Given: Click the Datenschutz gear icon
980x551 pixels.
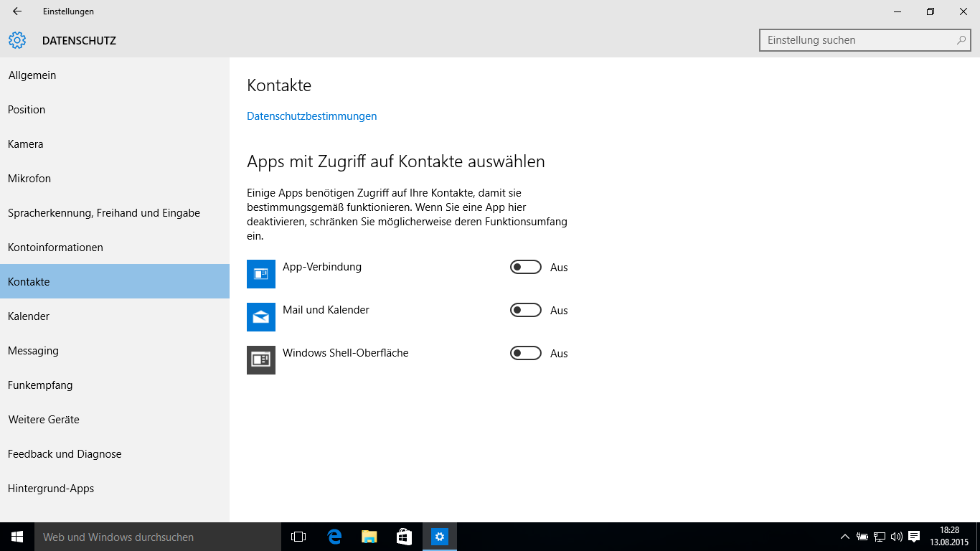Looking at the screenshot, I should (x=17, y=41).
